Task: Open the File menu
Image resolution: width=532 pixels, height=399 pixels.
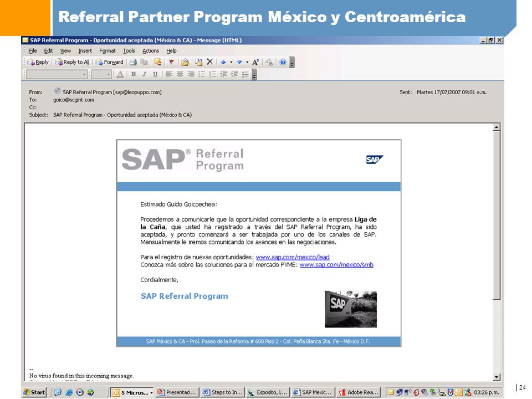Action: [x=33, y=50]
